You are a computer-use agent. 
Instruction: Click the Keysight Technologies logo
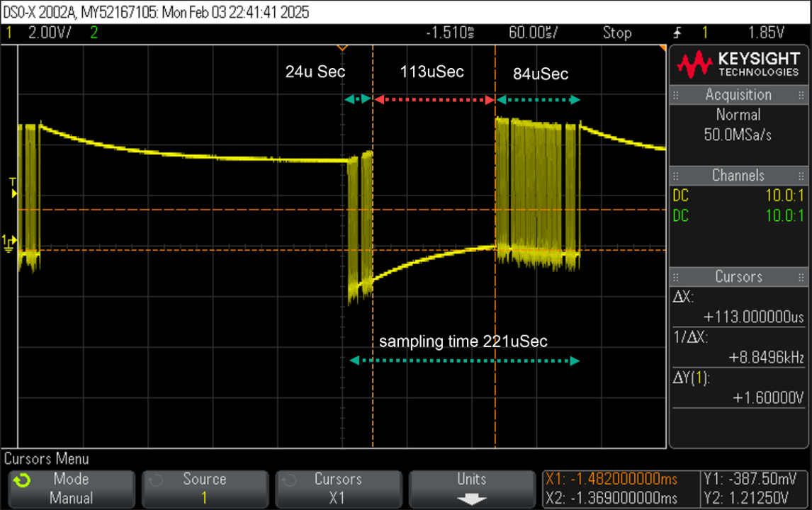point(738,64)
